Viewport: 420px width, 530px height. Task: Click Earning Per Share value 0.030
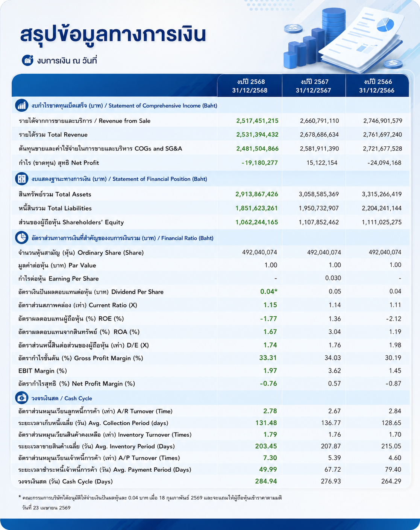(x=333, y=278)
